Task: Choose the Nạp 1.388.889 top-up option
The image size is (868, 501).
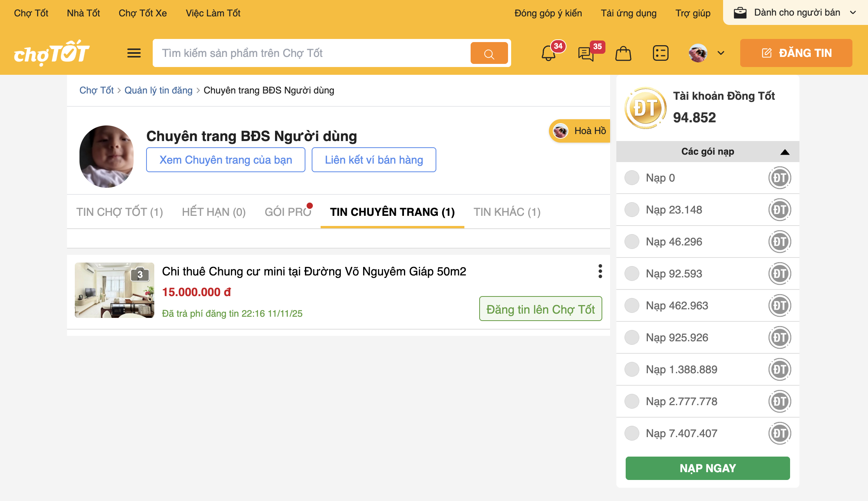Action: (632, 369)
